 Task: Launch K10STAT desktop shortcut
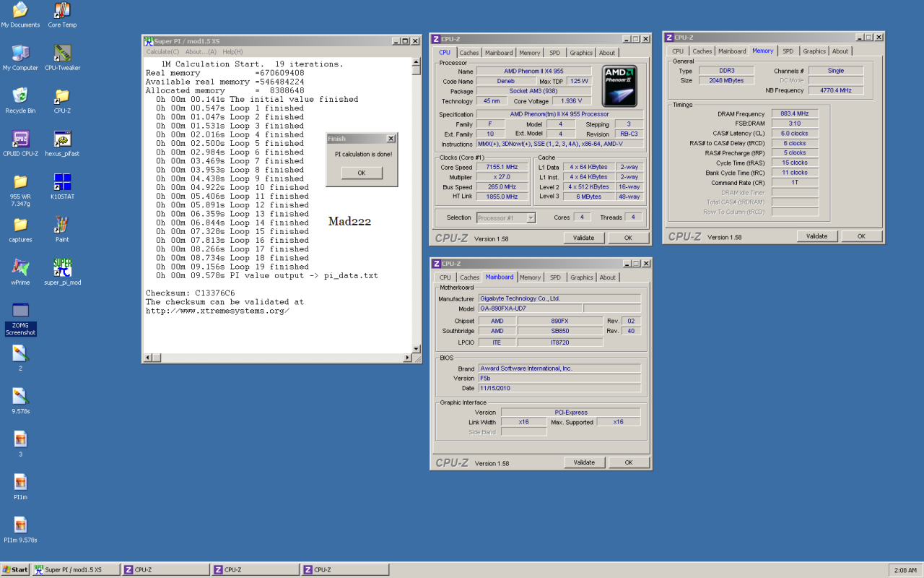click(62, 186)
